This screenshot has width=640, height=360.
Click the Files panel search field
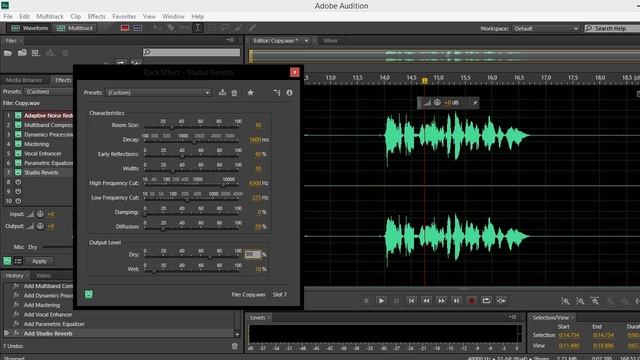[191, 52]
